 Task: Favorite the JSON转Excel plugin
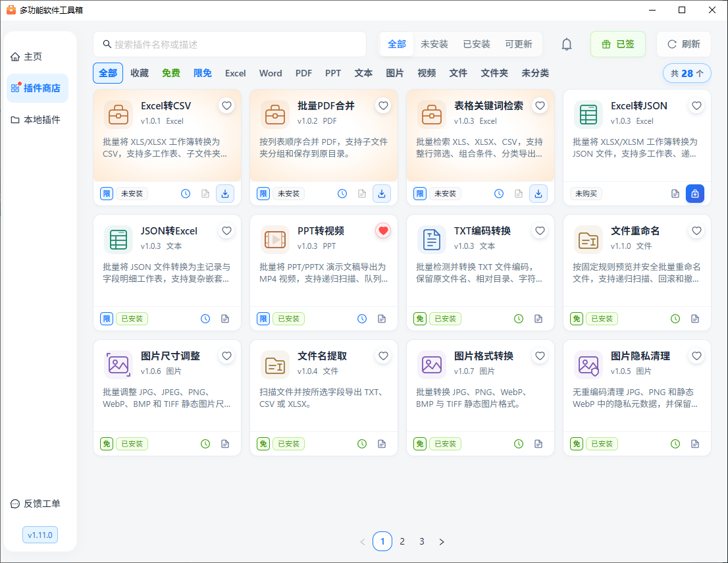[x=226, y=231]
